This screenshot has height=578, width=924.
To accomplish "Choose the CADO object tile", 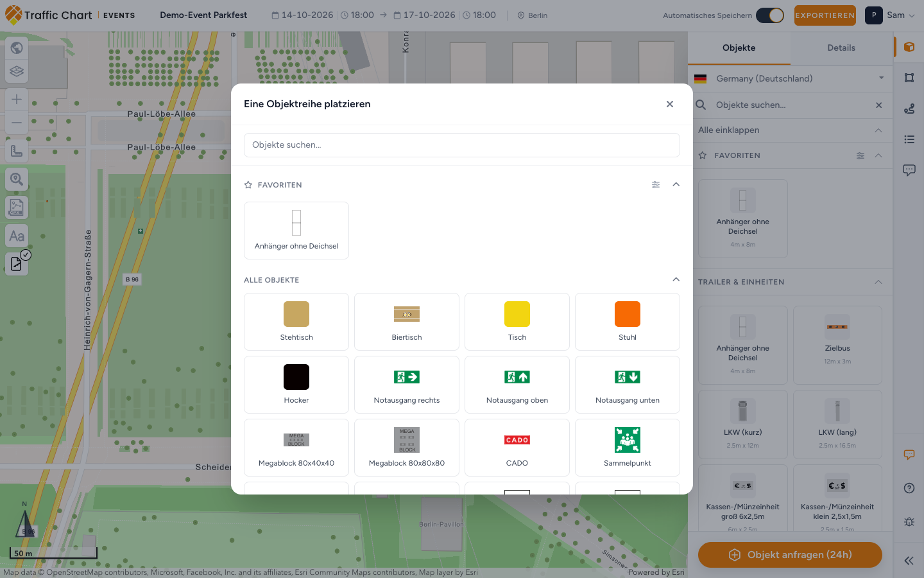I will click(x=517, y=448).
